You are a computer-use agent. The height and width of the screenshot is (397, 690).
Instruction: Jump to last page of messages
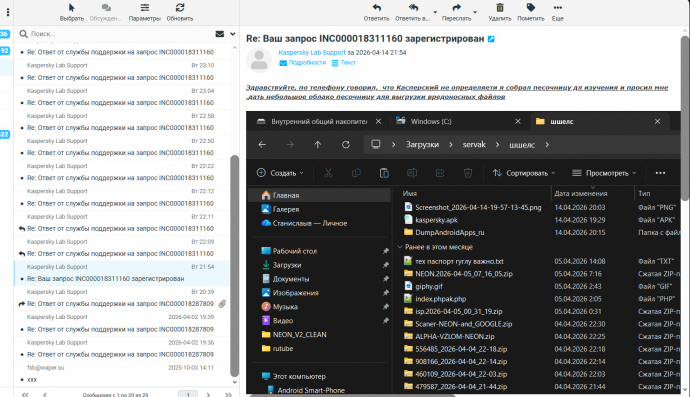click(x=228, y=394)
